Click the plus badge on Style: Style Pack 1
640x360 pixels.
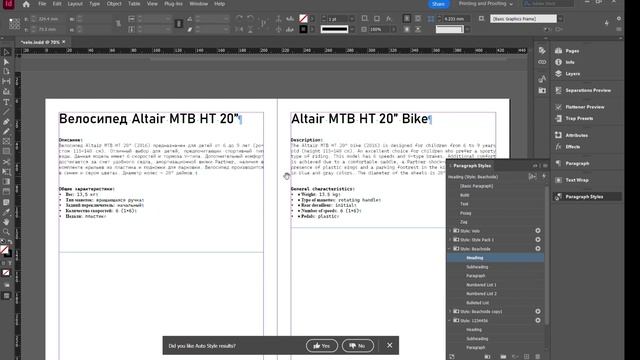point(538,240)
